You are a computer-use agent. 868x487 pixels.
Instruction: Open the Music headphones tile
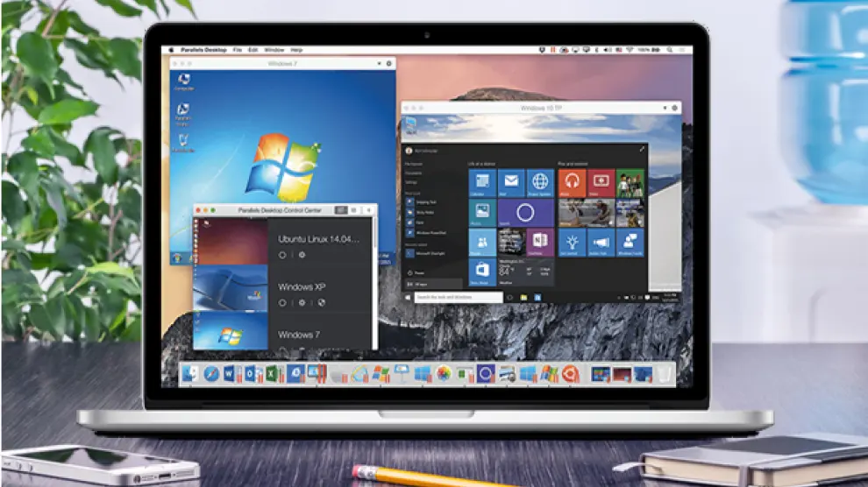[573, 183]
